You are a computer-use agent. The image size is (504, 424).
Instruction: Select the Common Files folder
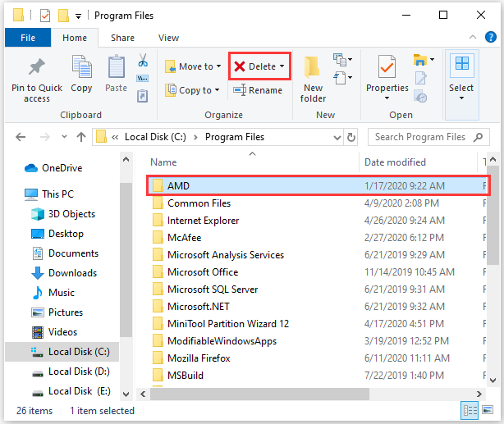coord(318,203)
